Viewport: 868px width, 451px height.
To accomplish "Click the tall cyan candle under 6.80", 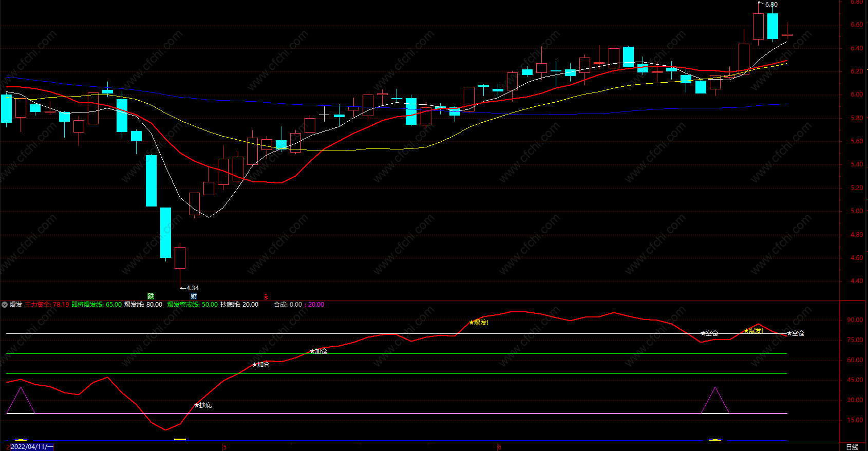I will (772, 26).
